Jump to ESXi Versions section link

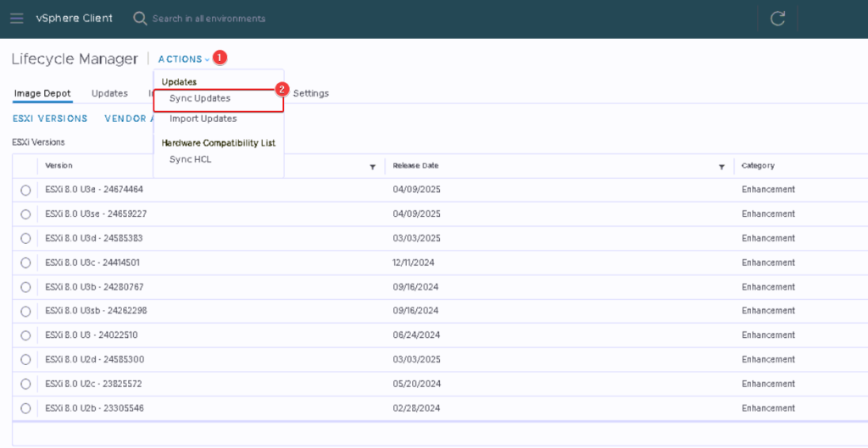pyautogui.click(x=50, y=119)
